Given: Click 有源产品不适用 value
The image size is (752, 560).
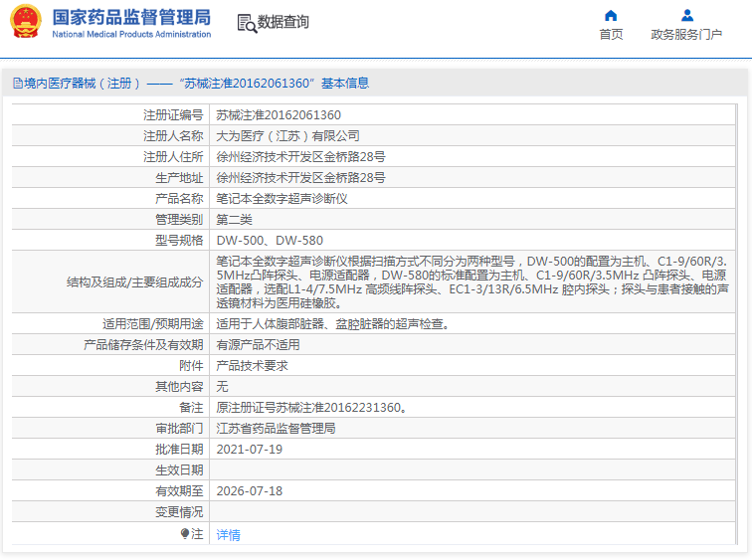Looking at the screenshot, I should pos(258,345).
